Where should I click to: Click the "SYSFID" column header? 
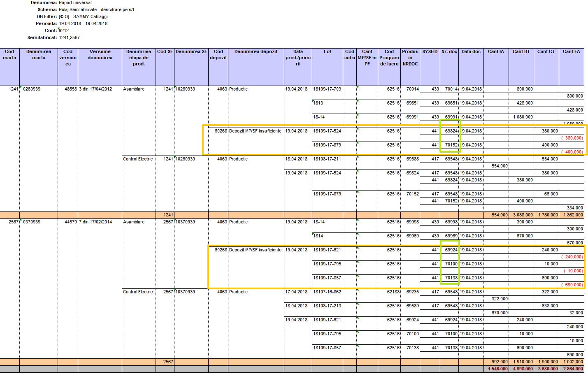(430, 67)
